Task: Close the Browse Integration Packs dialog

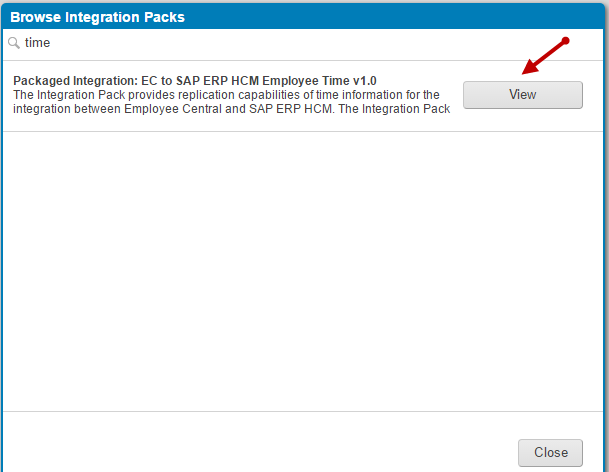Action: (550, 453)
